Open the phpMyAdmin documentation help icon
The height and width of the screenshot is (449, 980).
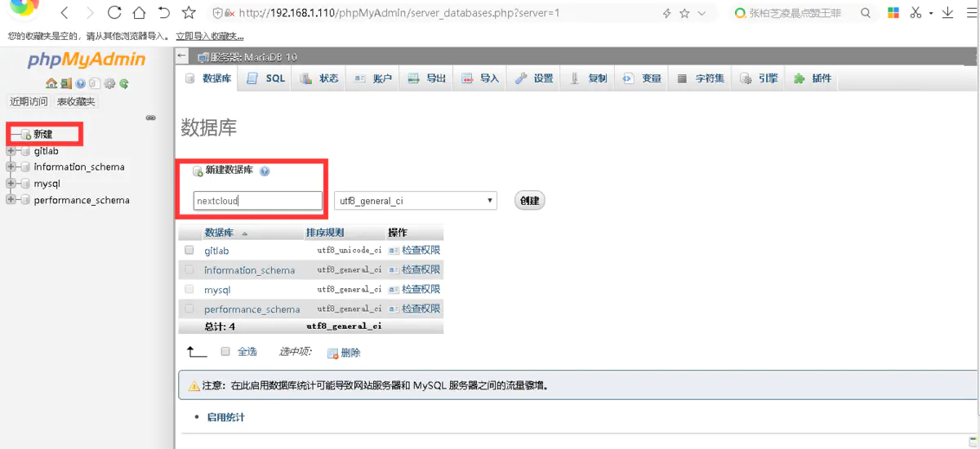(81, 83)
